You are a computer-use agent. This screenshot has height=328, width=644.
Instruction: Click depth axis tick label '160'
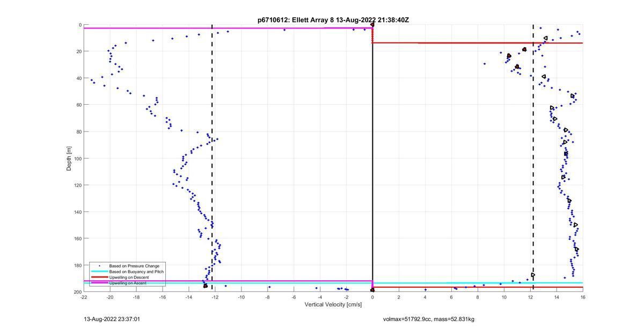point(77,238)
